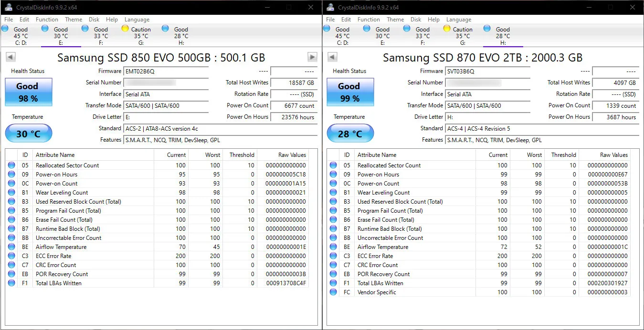The image size is (644, 330).
Task: Click Attribute Name column header in left window
Action: pyautogui.click(x=94, y=155)
